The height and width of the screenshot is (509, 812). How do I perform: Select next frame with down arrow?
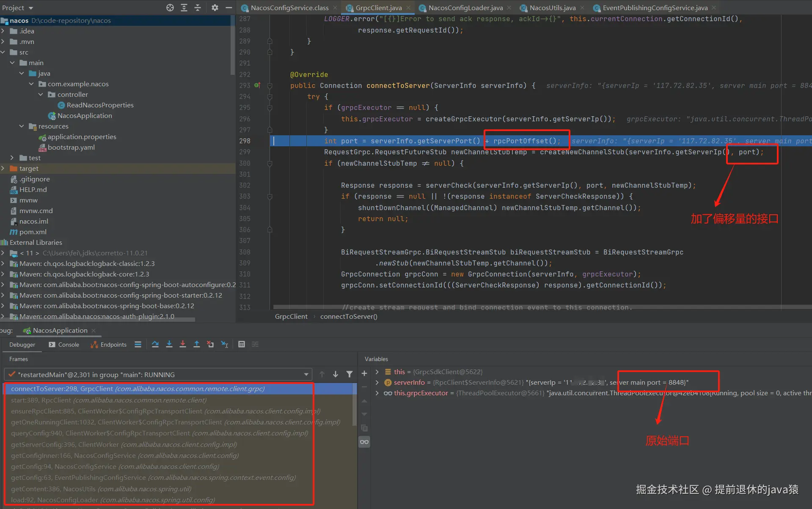pos(336,374)
